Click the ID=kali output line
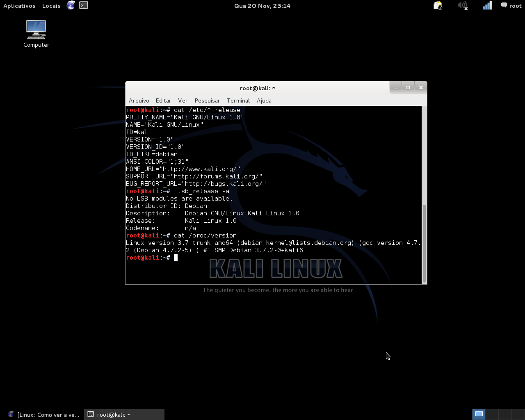 139,132
